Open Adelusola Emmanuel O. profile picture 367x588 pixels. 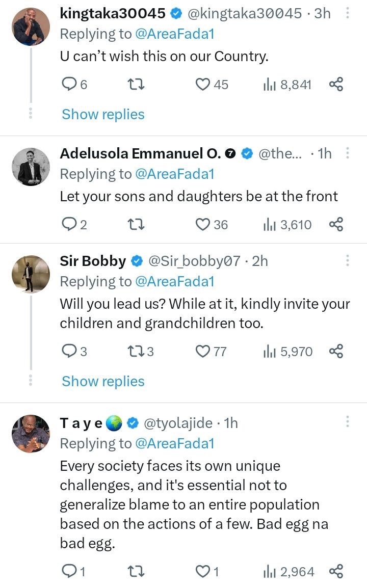point(31,167)
